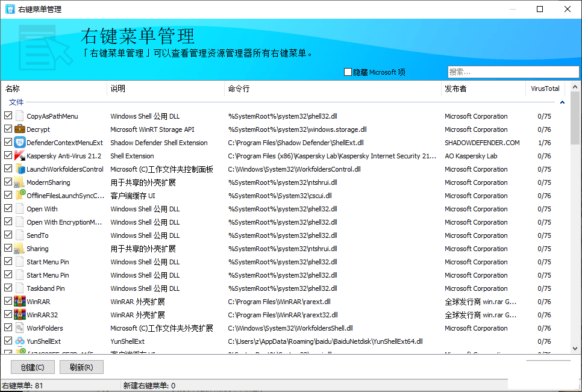Click the CopyAsPathMenu blank file icon
582x392 pixels.
coord(20,116)
